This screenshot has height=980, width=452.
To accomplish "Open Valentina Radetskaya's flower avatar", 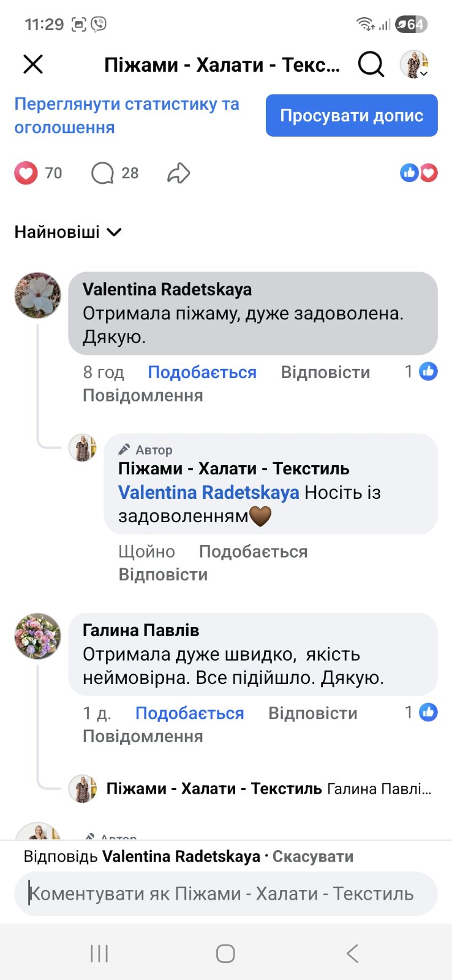I will [38, 295].
